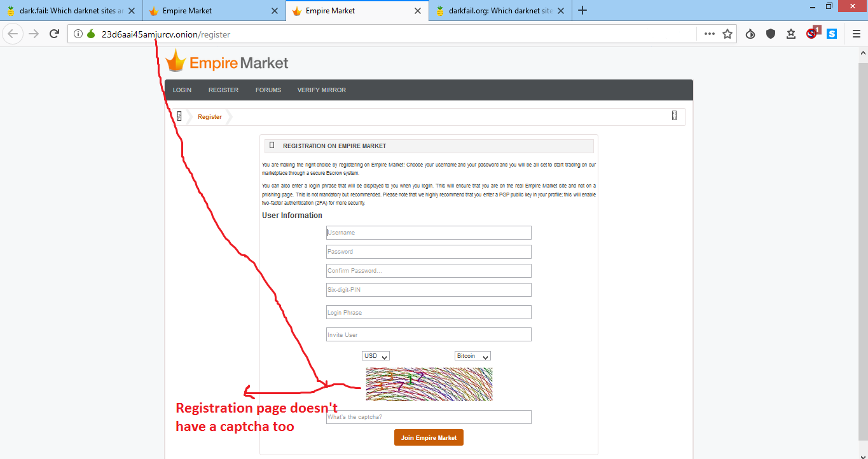This screenshot has width=868, height=459.
Task: Focus the Password field
Action: pos(429,252)
